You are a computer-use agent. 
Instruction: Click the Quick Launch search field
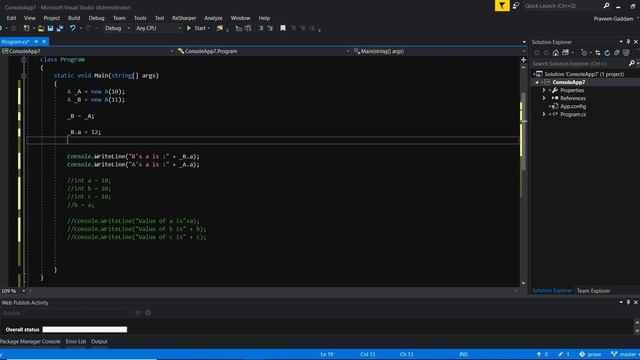561,6
